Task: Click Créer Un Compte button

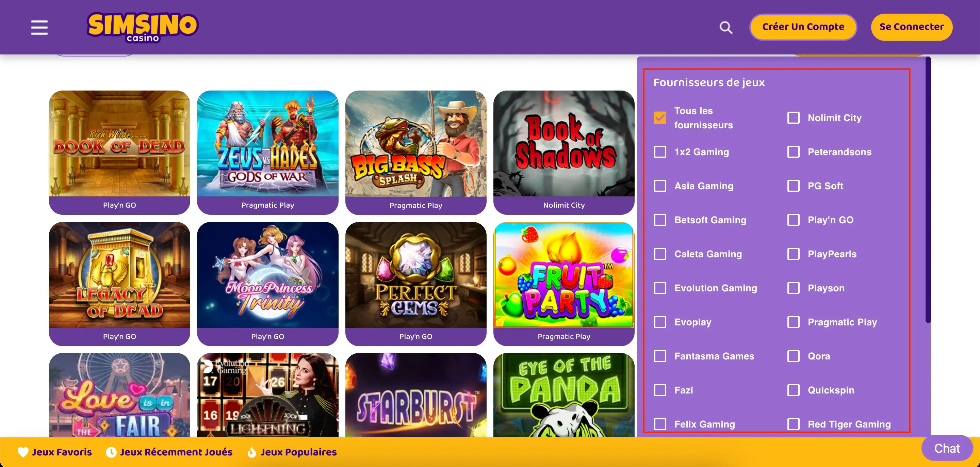Action: click(803, 27)
